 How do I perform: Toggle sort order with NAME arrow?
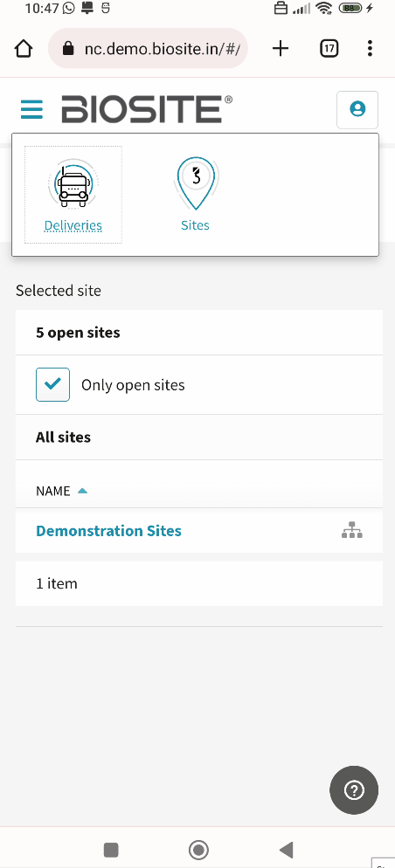click(x=82, y=491)
